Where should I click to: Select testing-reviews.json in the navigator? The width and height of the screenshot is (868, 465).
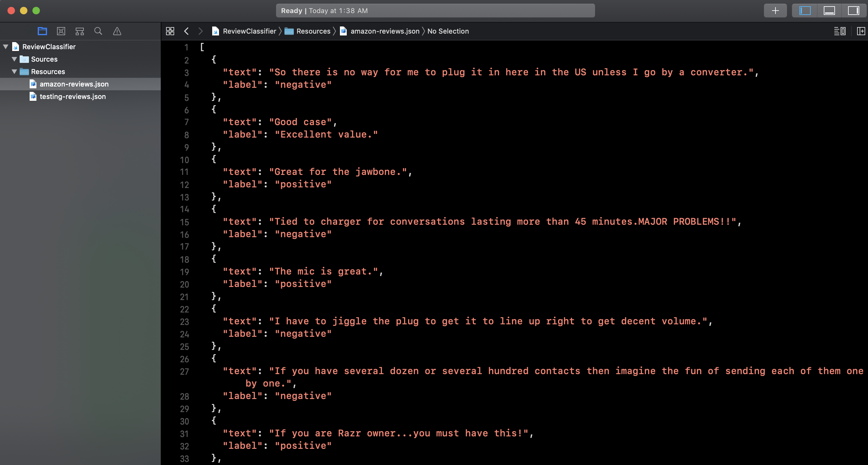(73, 96)
